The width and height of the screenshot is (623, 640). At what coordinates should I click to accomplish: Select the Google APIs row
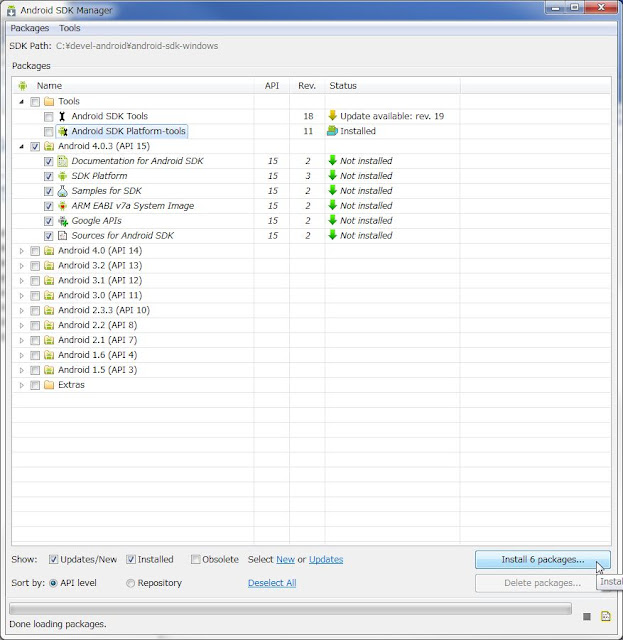[x=312, y=221]
